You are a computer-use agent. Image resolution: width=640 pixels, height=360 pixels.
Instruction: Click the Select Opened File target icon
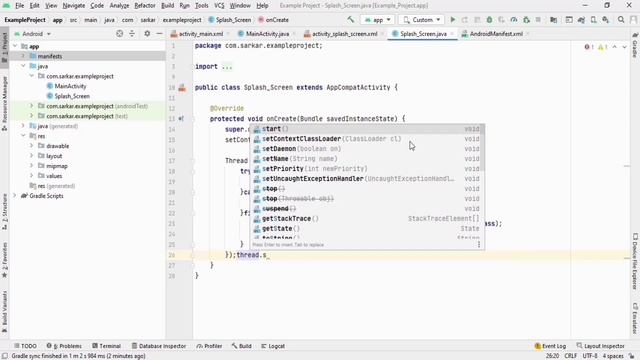click(x=120, y=33)
